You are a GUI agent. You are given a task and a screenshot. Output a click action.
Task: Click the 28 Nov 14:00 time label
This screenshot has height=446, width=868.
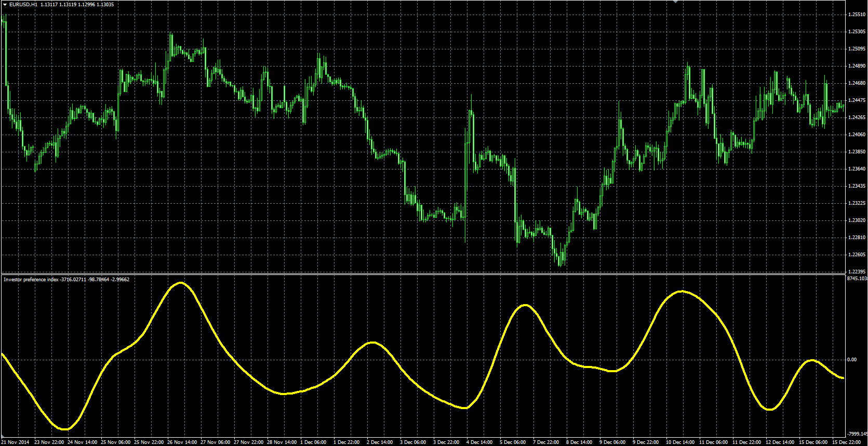pos(282,442)
